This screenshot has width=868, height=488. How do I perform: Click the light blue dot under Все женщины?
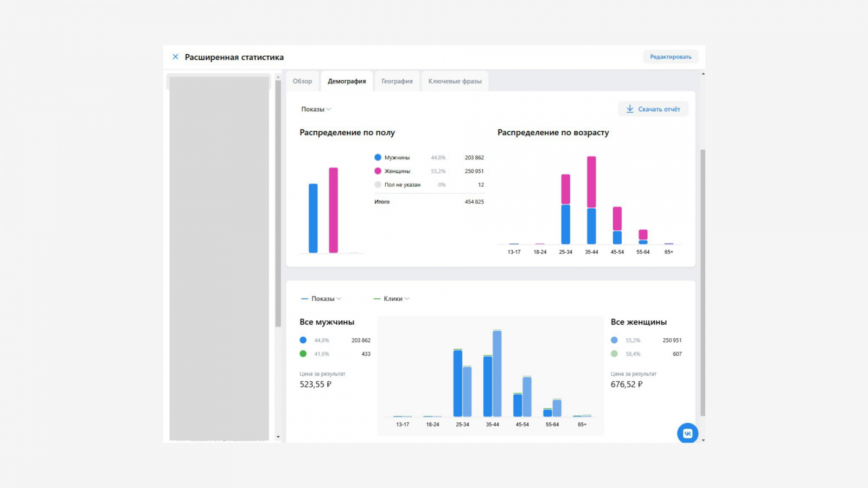tap(614, 340)
